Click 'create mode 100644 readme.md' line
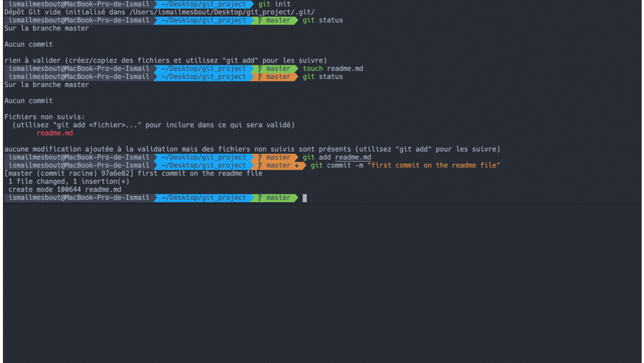This screenshot has width=644, height=363. (64, 189)
